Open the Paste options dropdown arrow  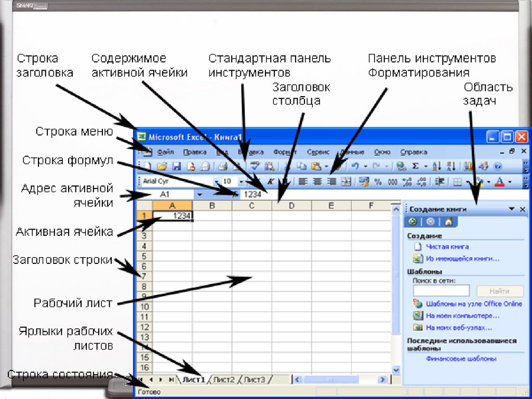coord(326,166)
